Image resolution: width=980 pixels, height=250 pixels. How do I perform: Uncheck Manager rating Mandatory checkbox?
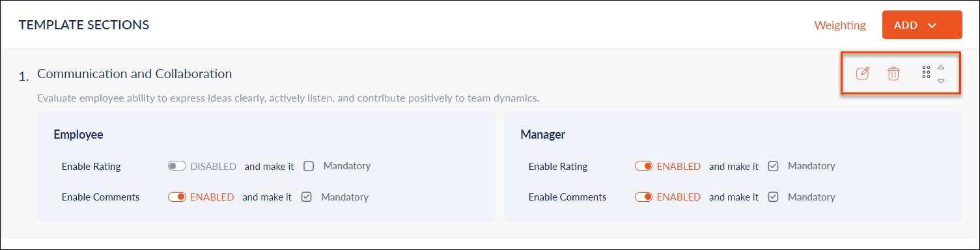coord(774,166)
